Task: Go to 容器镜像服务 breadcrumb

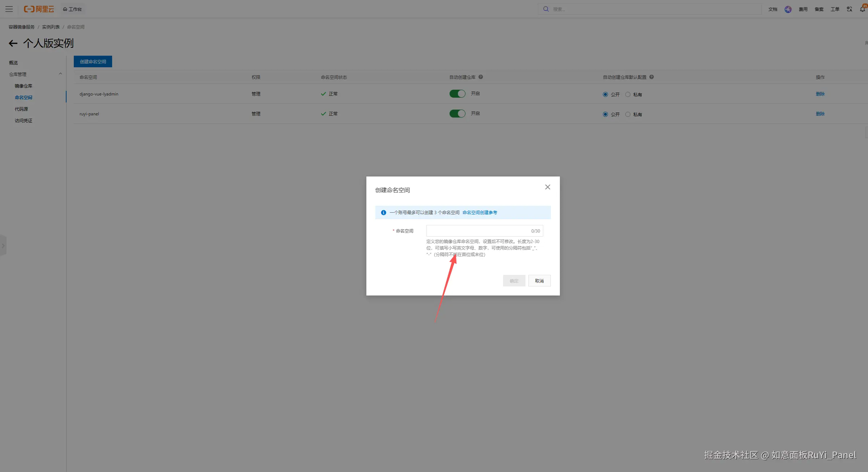Action: pyautogui.click(x=22, y=27)
